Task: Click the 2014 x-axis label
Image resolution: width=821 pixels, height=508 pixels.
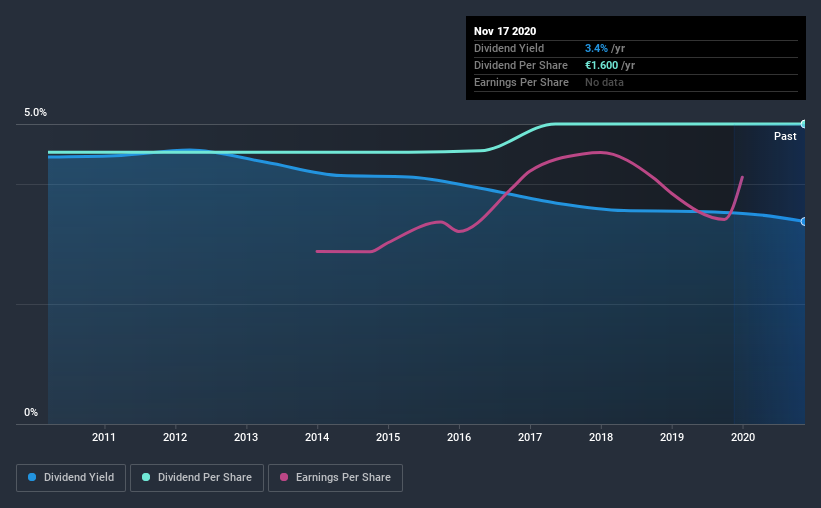Action: point(317,437)
